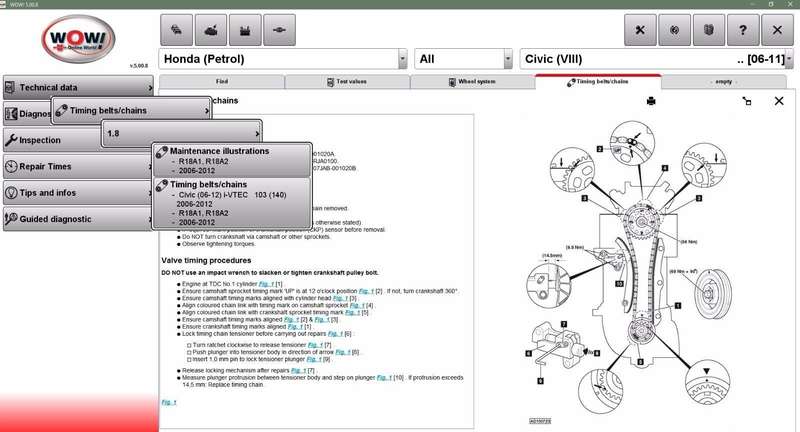Click the magnifier icon beside Guided diagnostic
This screenshot has width=800, height=432.
pyautogui.click(x=11, y=219)
